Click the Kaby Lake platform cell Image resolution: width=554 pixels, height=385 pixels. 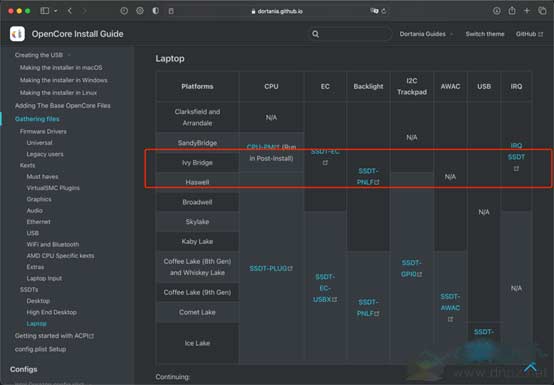(197, 242)
